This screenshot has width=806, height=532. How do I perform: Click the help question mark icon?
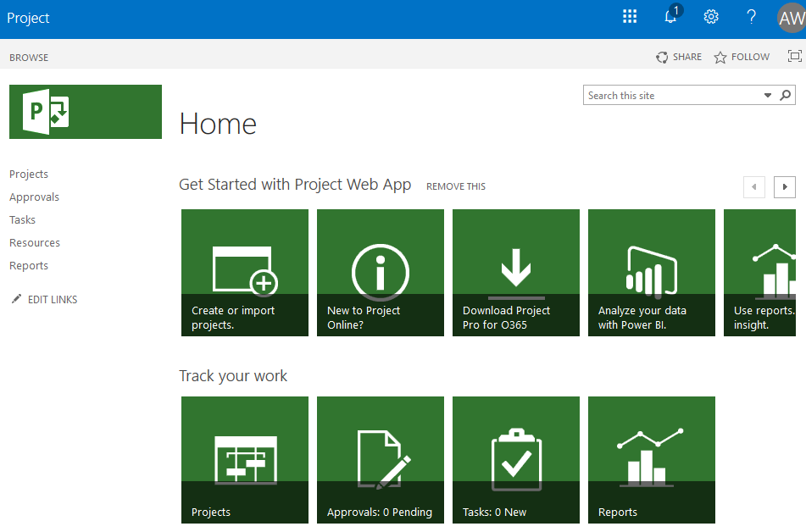[751, 16]
